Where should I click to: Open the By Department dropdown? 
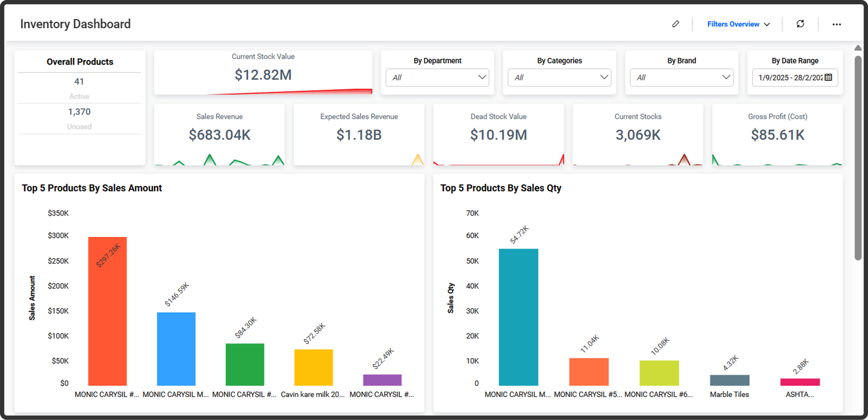(437, 77)
